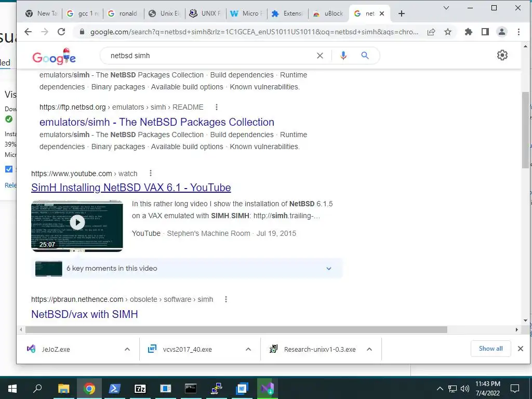This screenshot has height=399, width=532.
Task: Open the command prompt taskbar icon
Action: coord(191,389)
